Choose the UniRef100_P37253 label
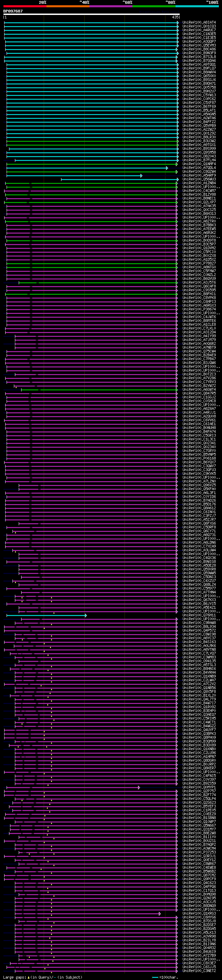Image resolution: width=222 pixels, height=980 pixels. point(199,852)
